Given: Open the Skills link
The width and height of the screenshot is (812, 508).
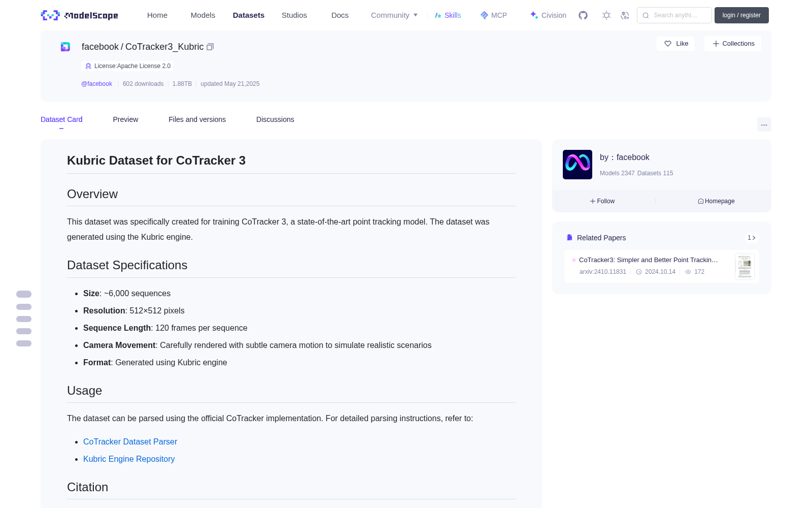Looking at the screenshot, I should (x=448, y=15).
